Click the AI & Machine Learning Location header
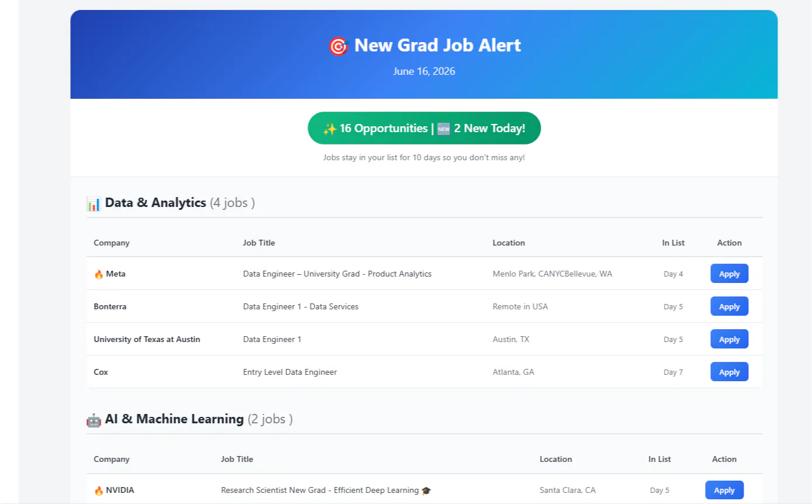Screen dimensions: 812x504 pos(556,459)
